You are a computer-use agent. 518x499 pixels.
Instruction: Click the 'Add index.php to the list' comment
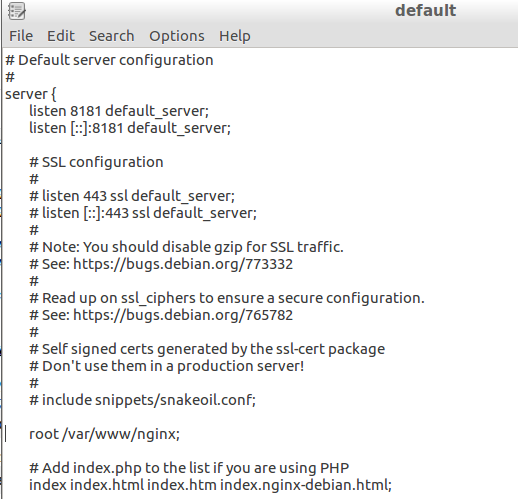(189, 468)
